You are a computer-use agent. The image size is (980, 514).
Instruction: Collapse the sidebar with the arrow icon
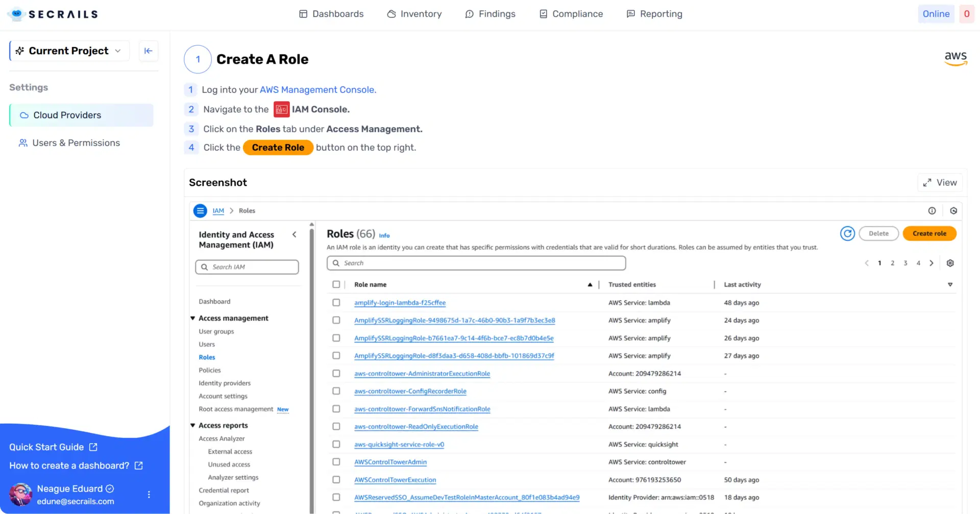coord(149,51)
